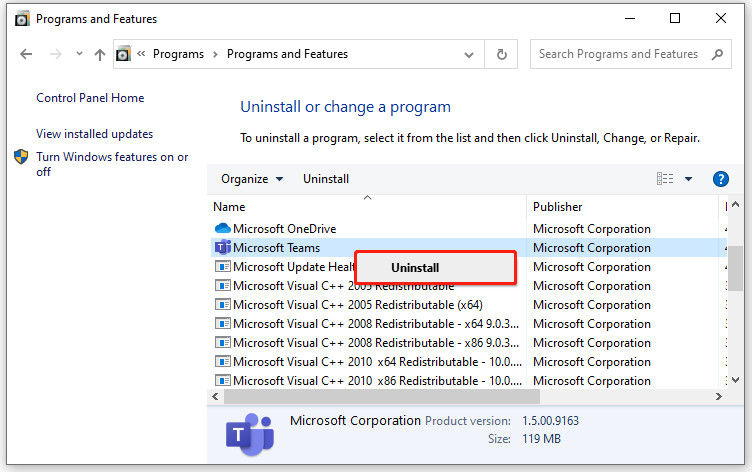
Task: Click Publisher cell of Visual C++ 2010 x86
Action: (x=592, y=381)
